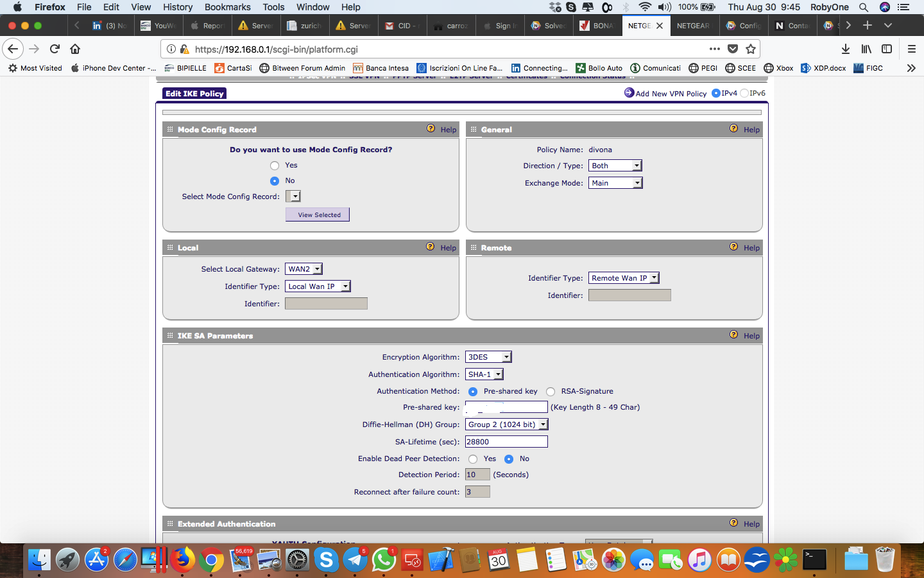The width and height of the screenshot is (924, 578).
Task: Click the General section help question icon
Action: tap(734, 128)
